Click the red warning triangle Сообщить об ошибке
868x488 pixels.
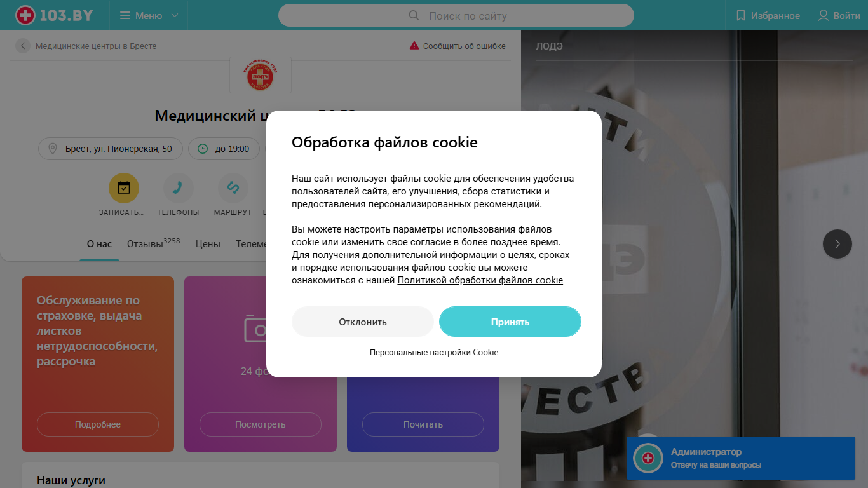(414, 46)
